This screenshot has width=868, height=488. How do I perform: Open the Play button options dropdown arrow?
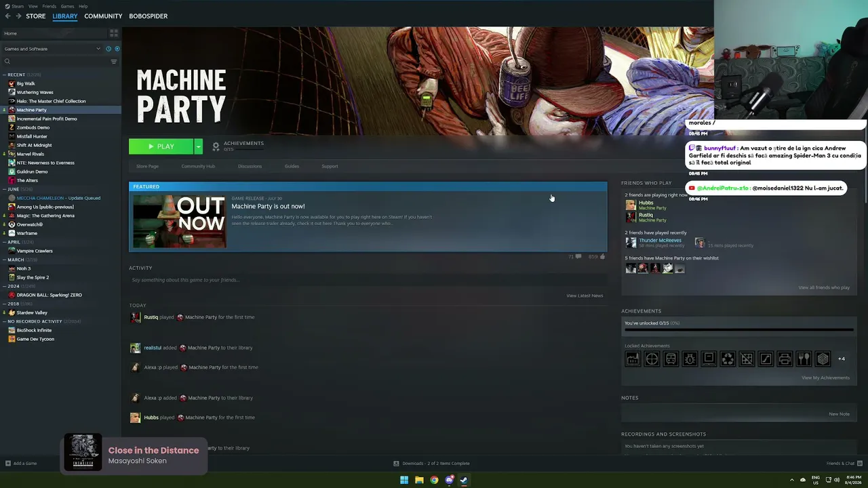click(198, 146)
